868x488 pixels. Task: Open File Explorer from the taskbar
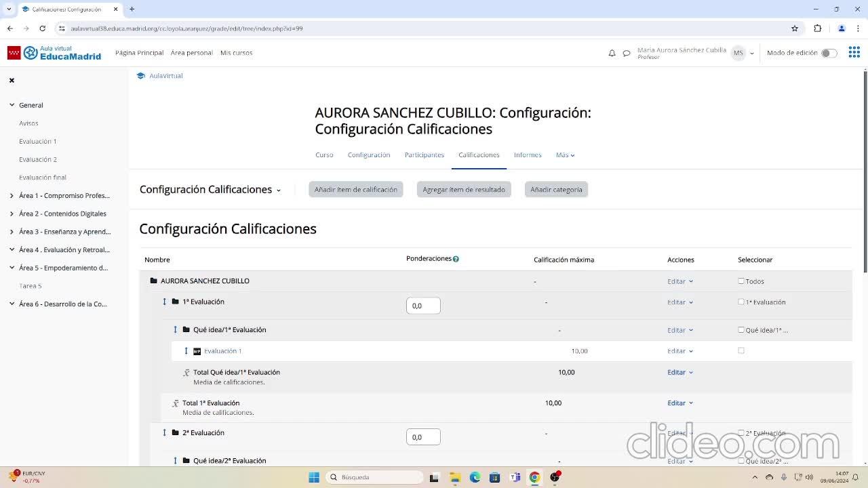[x=454, y=477]
